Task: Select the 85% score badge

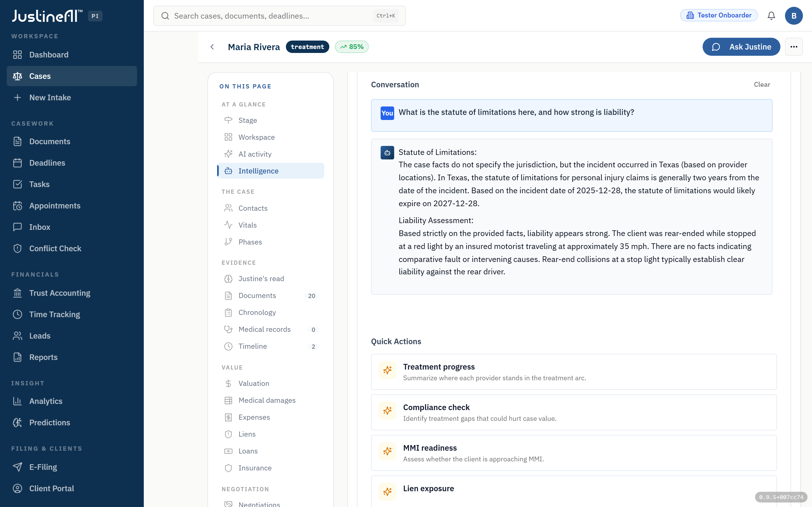Action: [x=352, y=46]
